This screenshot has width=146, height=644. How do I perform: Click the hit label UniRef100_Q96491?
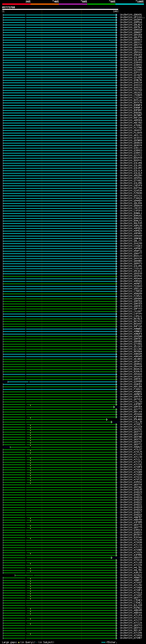tap(131, 15)
